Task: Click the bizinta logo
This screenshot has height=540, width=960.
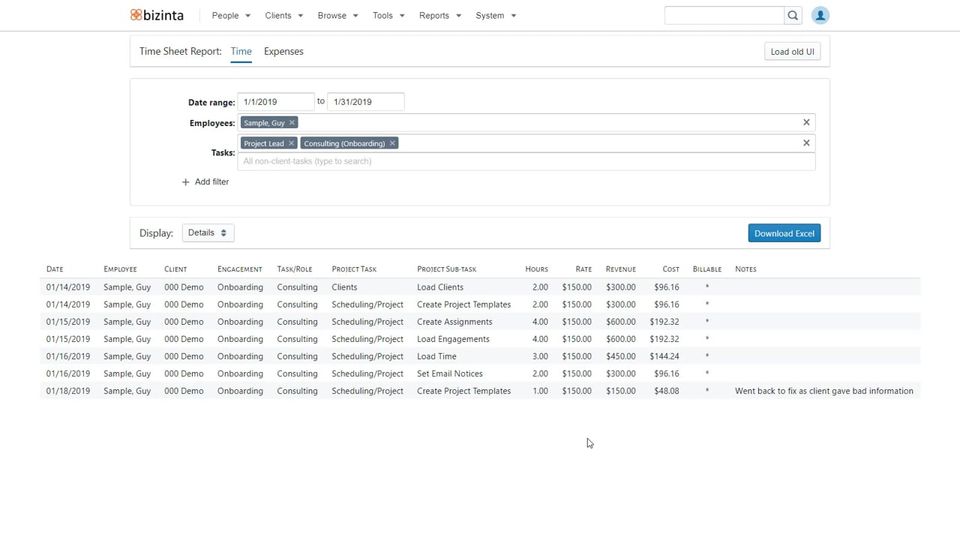Action: click(157, 15)
